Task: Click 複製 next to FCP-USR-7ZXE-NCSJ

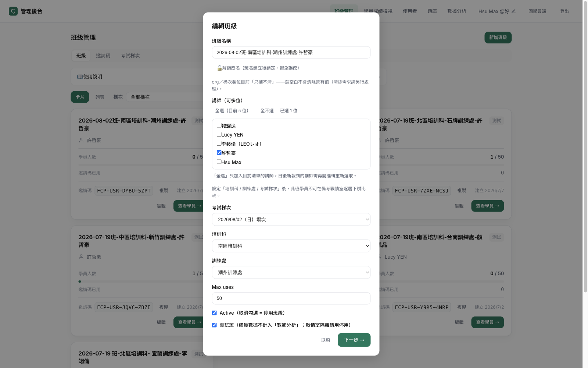Action: pyautogui.click(x=462, y=191)
